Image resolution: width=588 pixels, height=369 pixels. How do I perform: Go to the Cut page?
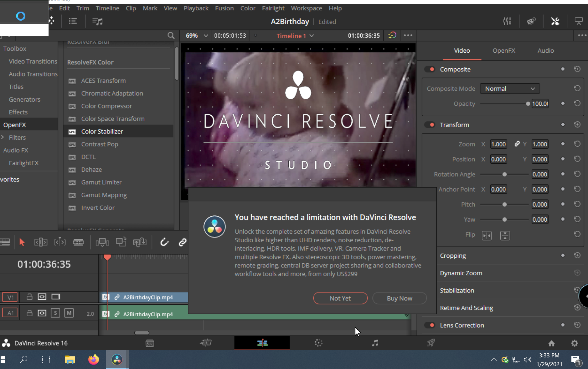tap(206, 343)
